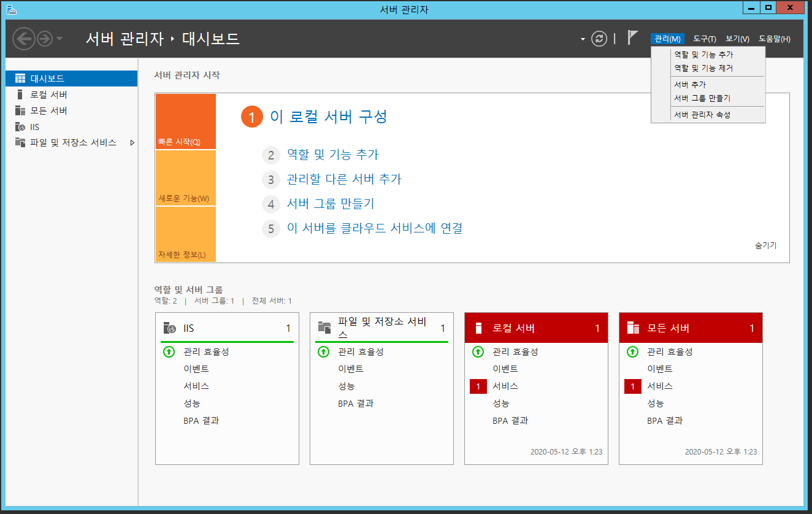Open BPA 결과 in 모든 서버 tile
Screen dimensions: 812x514
pos(665,420)
